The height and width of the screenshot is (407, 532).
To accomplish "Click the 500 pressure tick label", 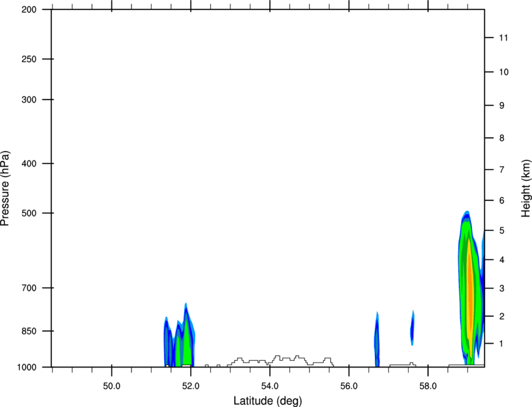I will (x=29, y=213).
